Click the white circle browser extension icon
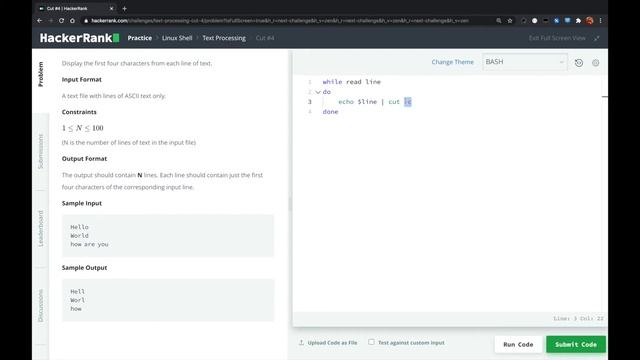This screenshot has width=640, height=360. click(534, 20)
